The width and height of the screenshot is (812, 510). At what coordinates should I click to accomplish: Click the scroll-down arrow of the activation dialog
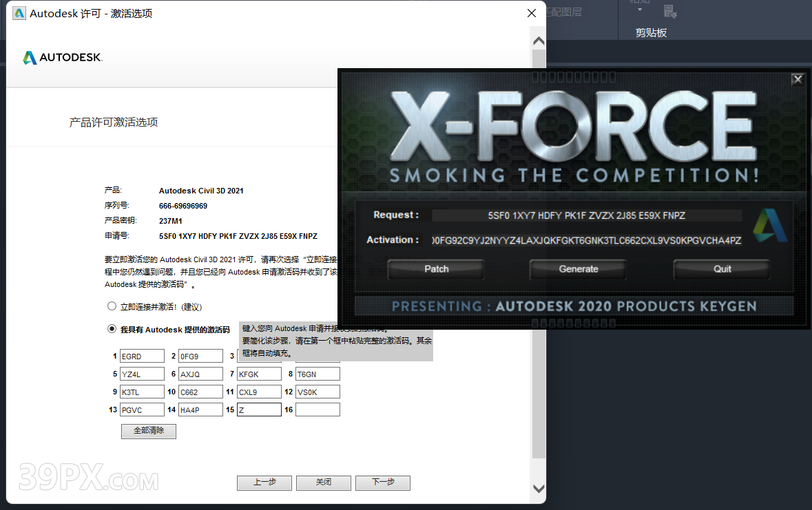tap(539, 488)
